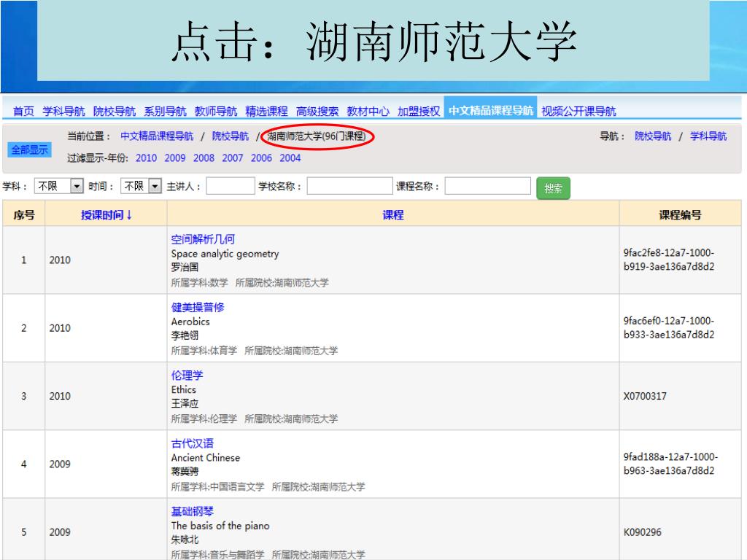747x560 pixels.
Task: Click course code starting 9fad188a-12a7
Action: (x=671, y=464)
